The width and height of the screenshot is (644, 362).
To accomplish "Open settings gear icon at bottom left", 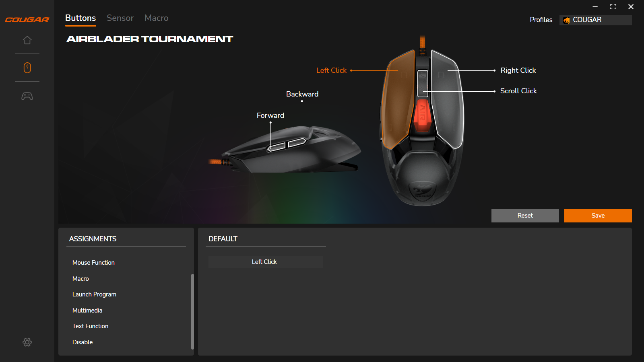I will (27, 342).
